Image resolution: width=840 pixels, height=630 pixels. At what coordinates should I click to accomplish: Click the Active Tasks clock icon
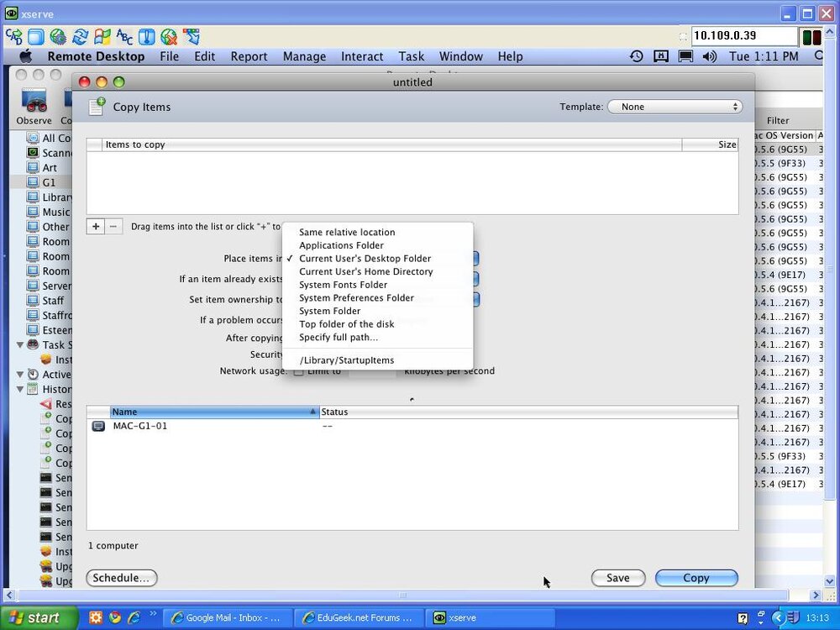point(33,374)
